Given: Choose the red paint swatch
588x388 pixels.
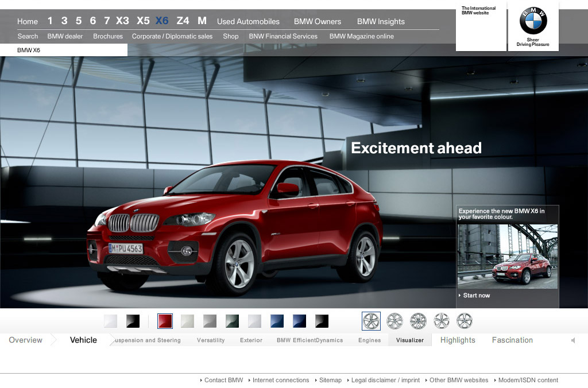Looking at the screenshot, I should point(165,321).
